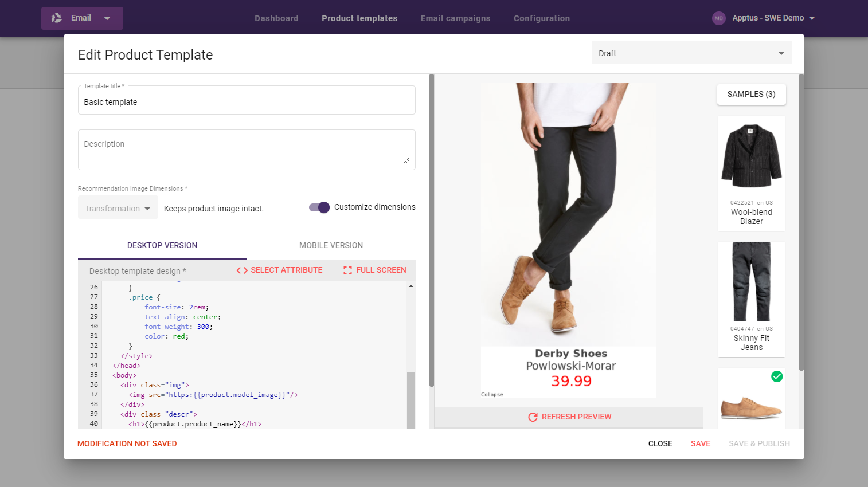The width and height of the screenshot is (868, 487).
Task: Click the green checkmark on shoe sample
Action: tap(777, 376)
